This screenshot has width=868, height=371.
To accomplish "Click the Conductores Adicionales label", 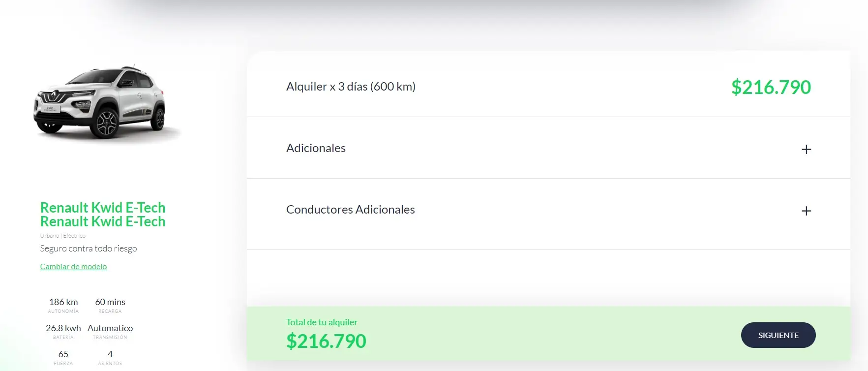I will point(350,210).
